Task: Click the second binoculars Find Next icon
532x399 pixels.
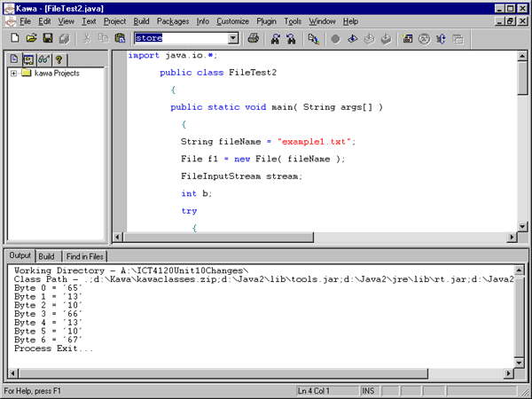Action: tap(291, 39)
